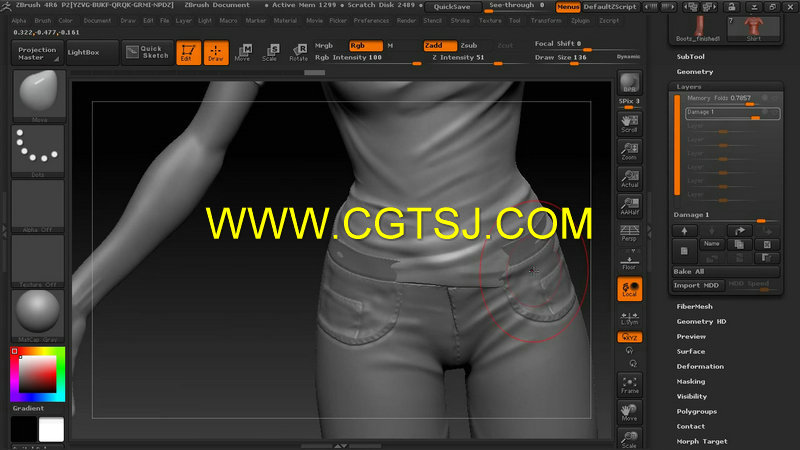Collapse the Layers section

coord(689,87)
